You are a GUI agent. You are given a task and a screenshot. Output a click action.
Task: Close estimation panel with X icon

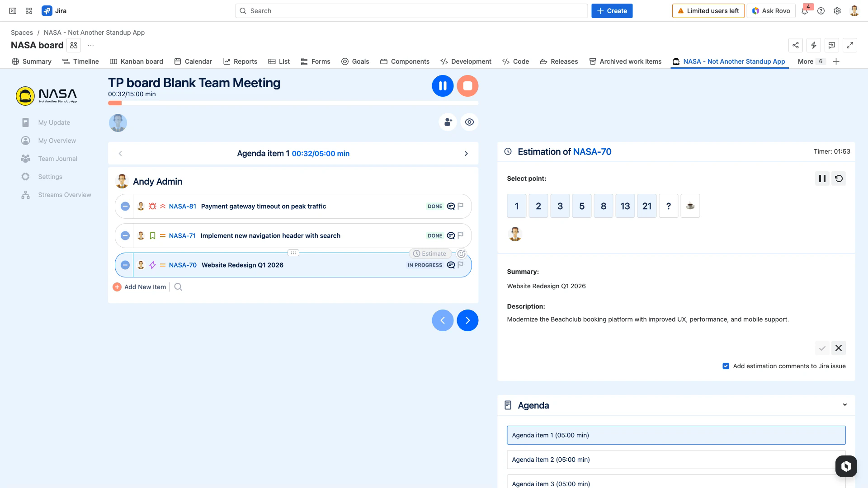(839, 348)
